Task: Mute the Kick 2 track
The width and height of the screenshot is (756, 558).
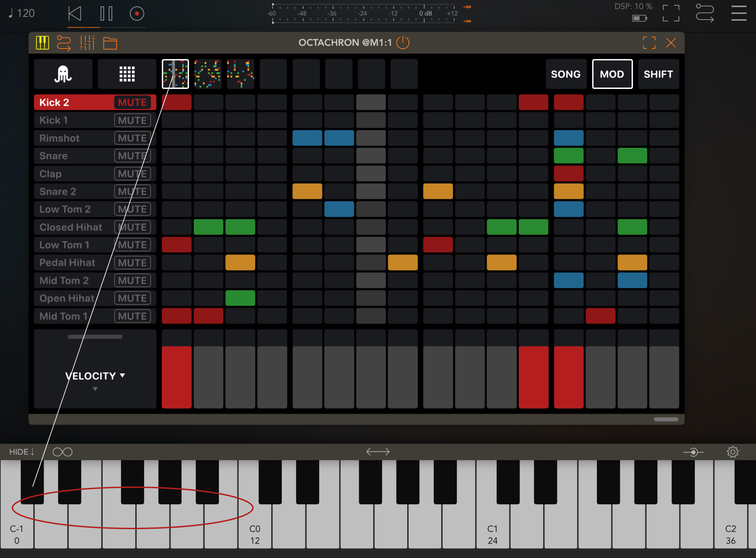Action: (x=133, y=102)
